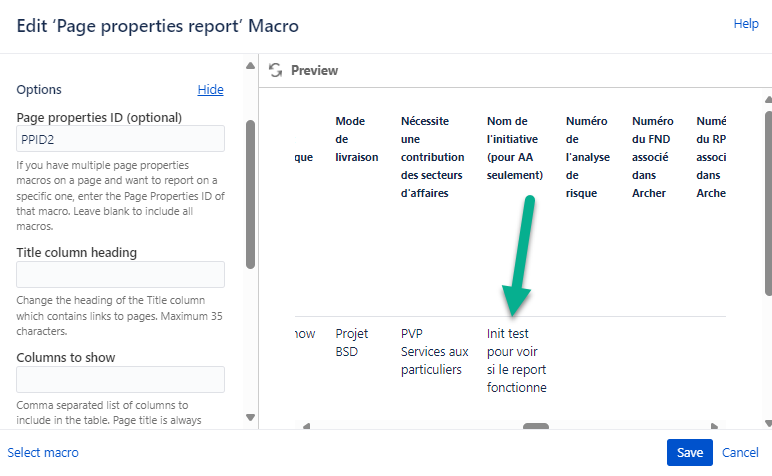
Task: Click options panel scroll down arrow
Action: (250, 417)
